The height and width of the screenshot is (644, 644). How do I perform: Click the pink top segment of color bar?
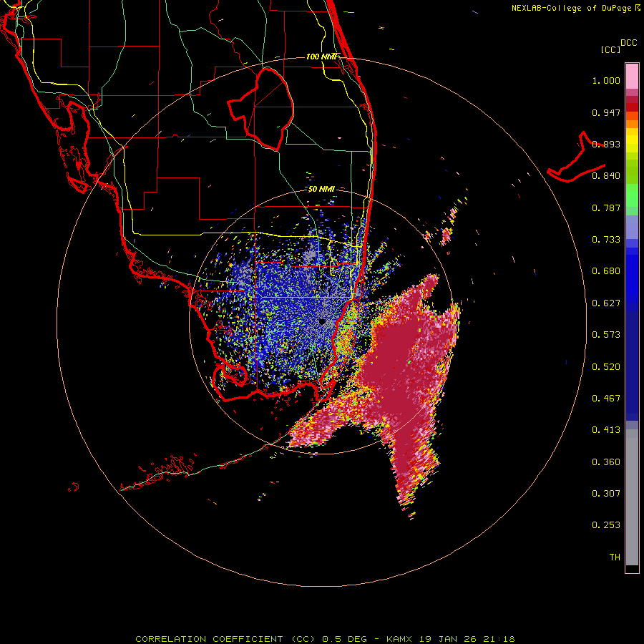point(632,76)
